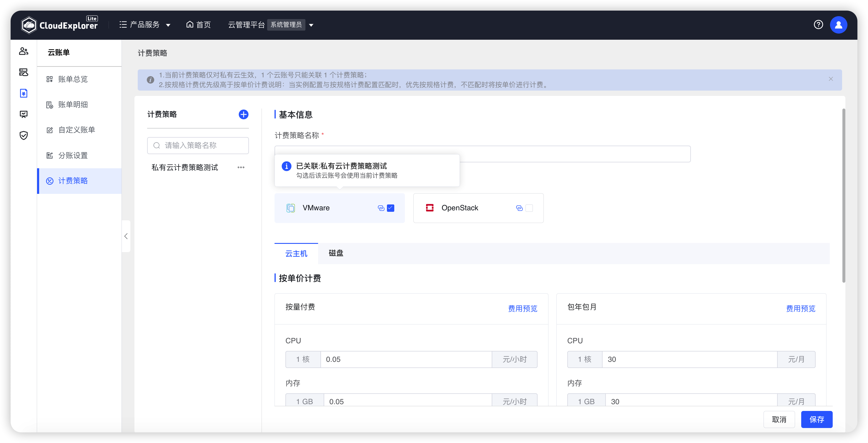Click the VMware link icon
Image resolution: width=868 pixels, height=443 pixels.
tap(381, 208)
